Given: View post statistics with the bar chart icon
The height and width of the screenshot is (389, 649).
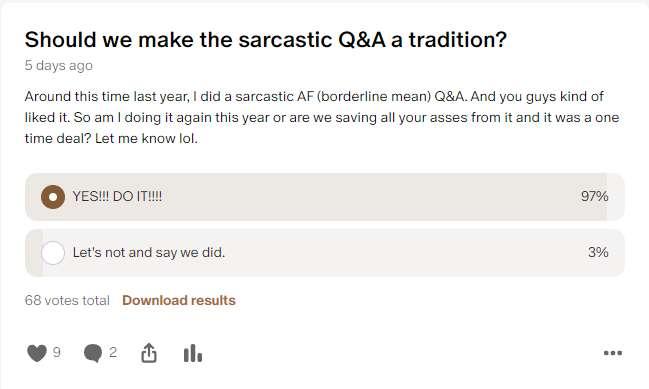Looking at the screenshot, I should (x=193, y=354).
